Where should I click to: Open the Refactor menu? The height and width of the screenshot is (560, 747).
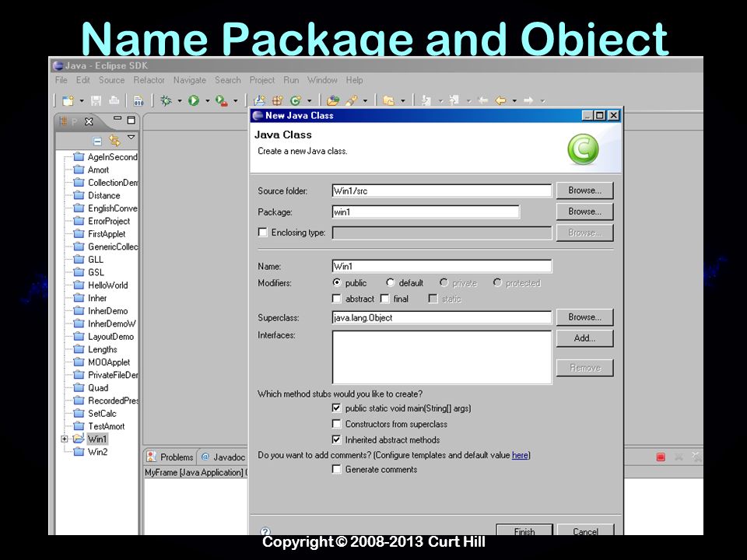(149, 80)
